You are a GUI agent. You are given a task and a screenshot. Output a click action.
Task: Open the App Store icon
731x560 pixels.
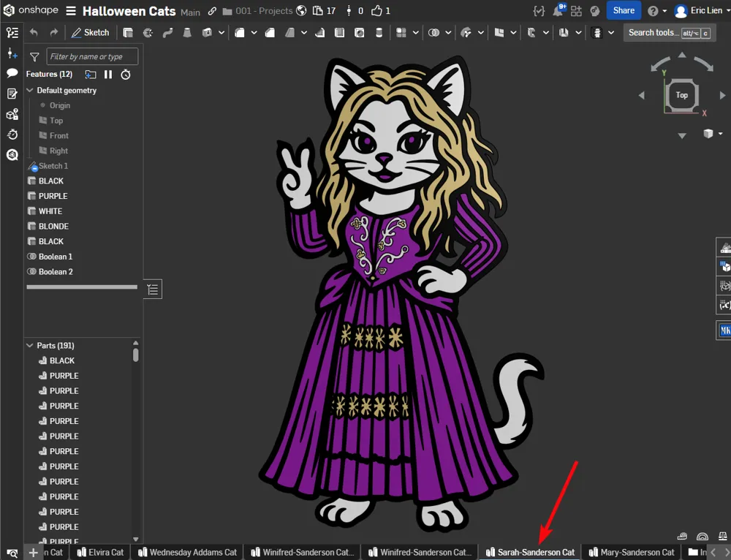[x=576, y=11]
